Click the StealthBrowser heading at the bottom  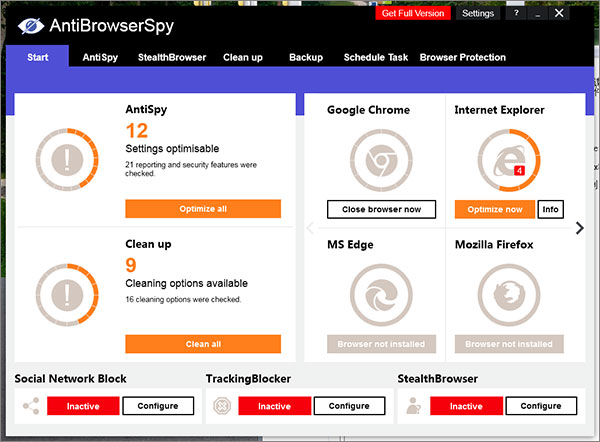pyautogui.click(x=438, y=378)
